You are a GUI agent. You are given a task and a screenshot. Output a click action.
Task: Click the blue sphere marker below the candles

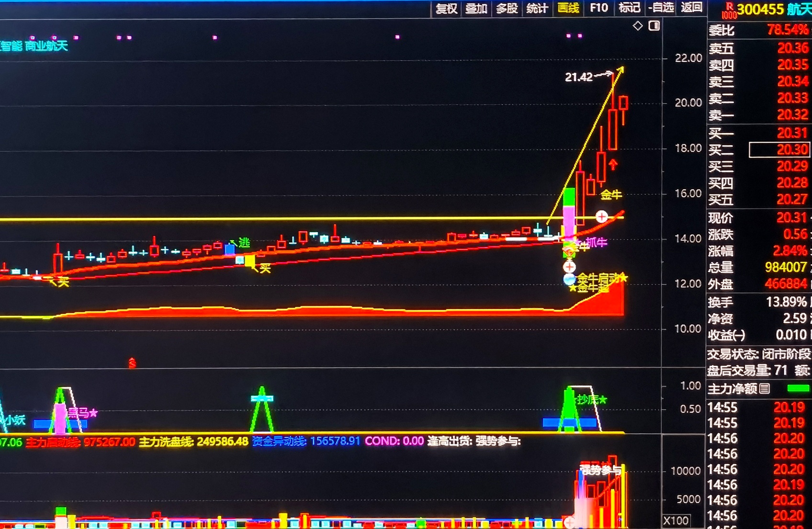(x=569, y=279)
